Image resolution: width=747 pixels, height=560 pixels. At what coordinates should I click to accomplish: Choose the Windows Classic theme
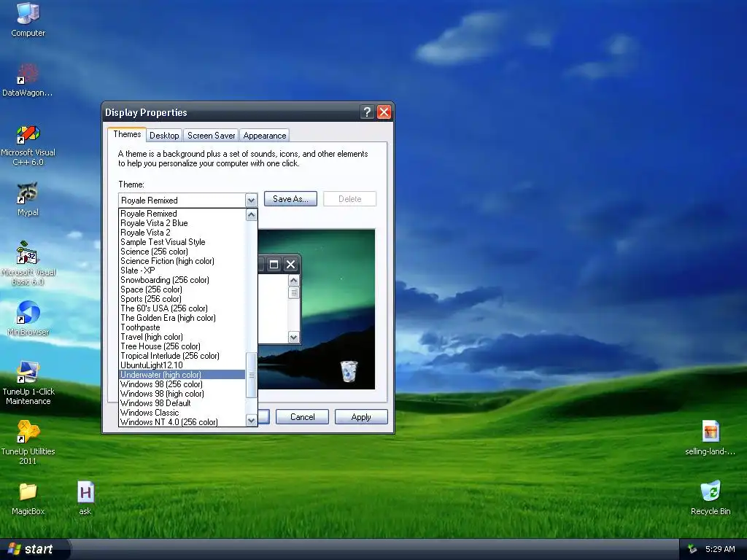click(x=182, y=413)
